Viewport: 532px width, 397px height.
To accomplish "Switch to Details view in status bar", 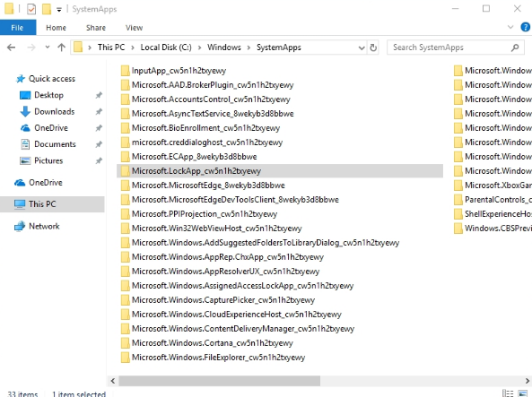I will [508, 393].
